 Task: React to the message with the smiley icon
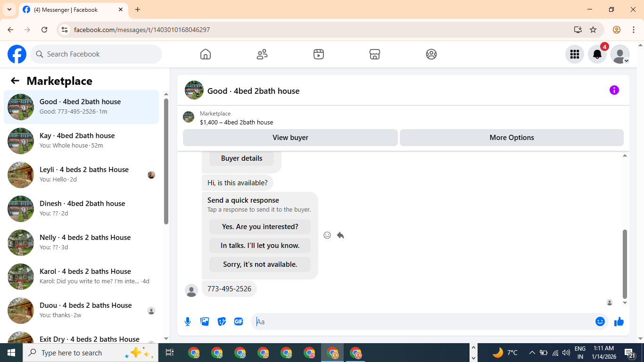pos(327,235)
